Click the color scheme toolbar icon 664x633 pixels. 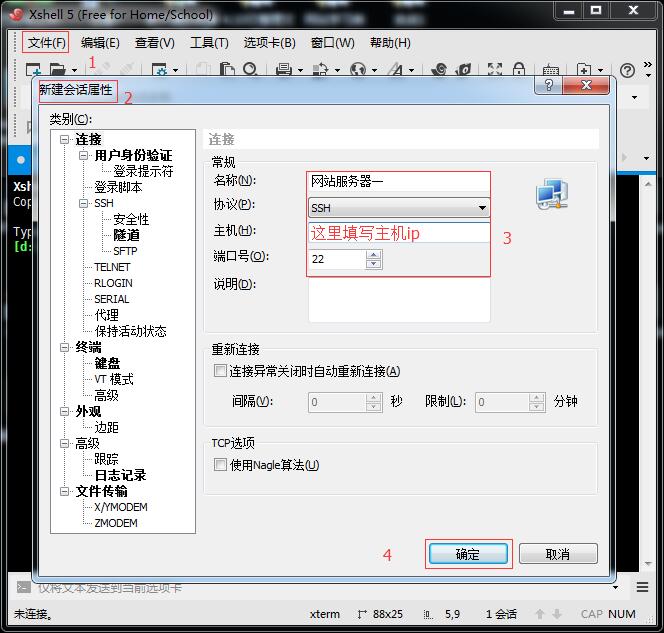(x=321, y=69)
